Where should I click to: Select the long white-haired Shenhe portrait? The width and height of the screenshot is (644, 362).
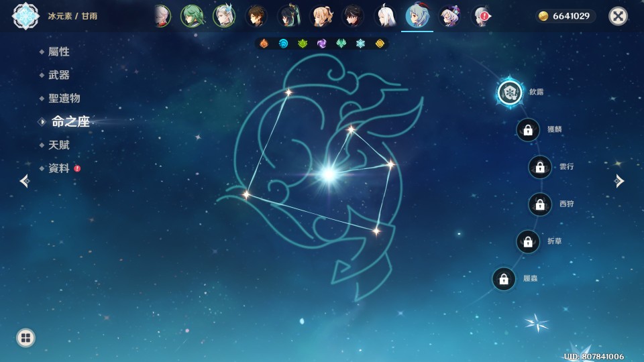(385, 16)
